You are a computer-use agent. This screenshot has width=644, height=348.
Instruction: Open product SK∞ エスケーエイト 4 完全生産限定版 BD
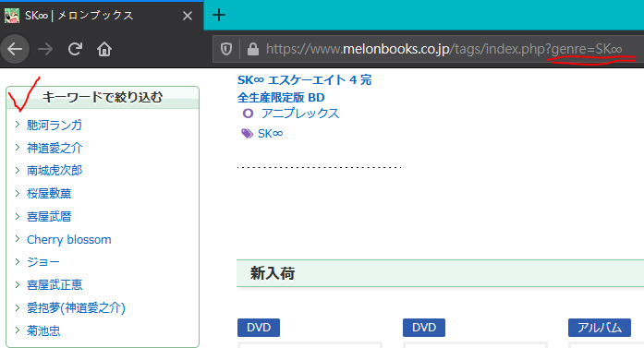click(304, 89)
